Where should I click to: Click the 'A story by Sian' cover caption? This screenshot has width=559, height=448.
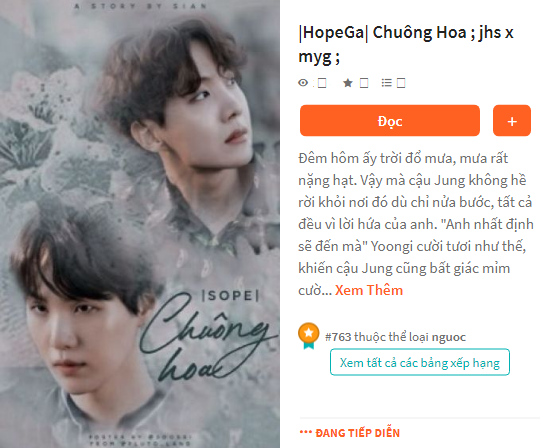click(140, 6)
